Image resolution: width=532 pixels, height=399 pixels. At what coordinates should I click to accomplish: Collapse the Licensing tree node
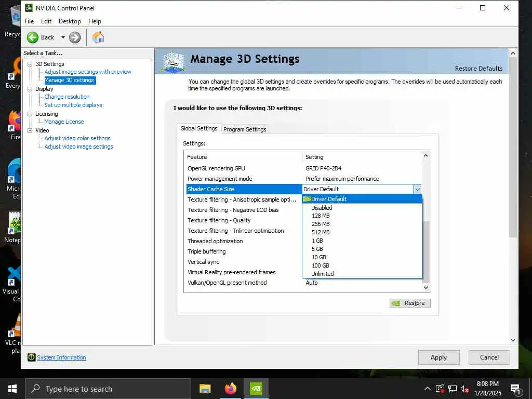[x=30, y=114]
